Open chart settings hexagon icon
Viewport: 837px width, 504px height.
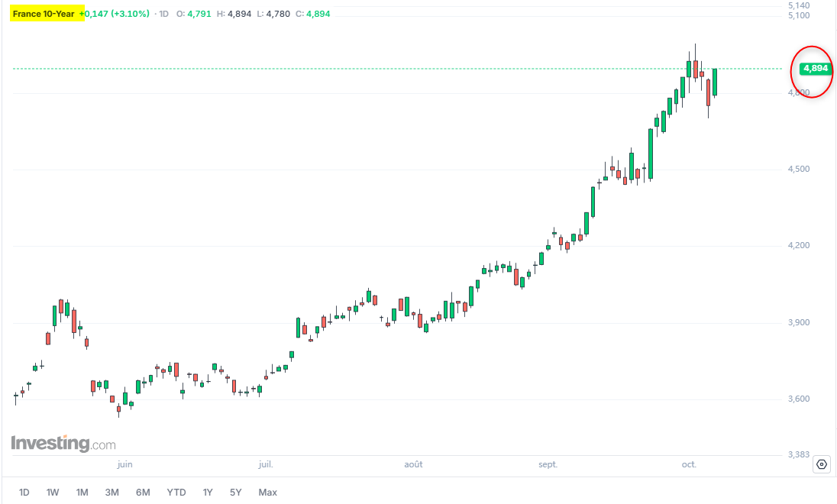tap(822, 464)
